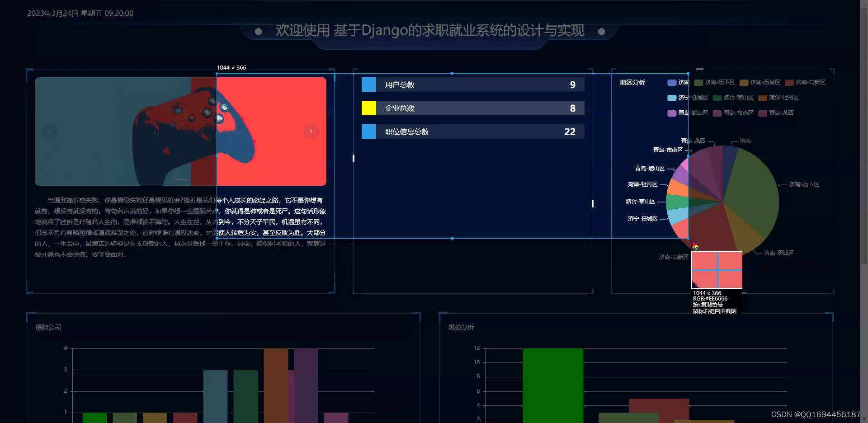This screenshot has height=423, width=868.
Task: Click the dark red bar in 规模分析 chart
Action: click(x=659, y=405)
